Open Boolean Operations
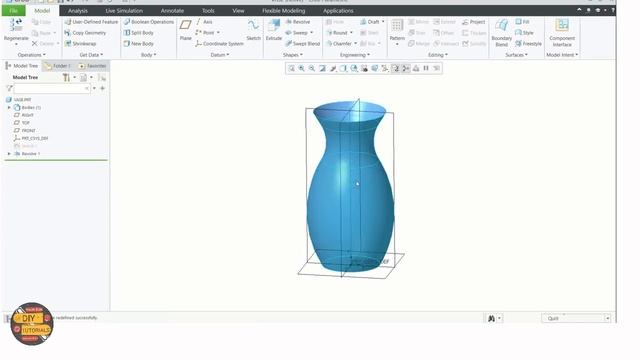 click(149, 22)
